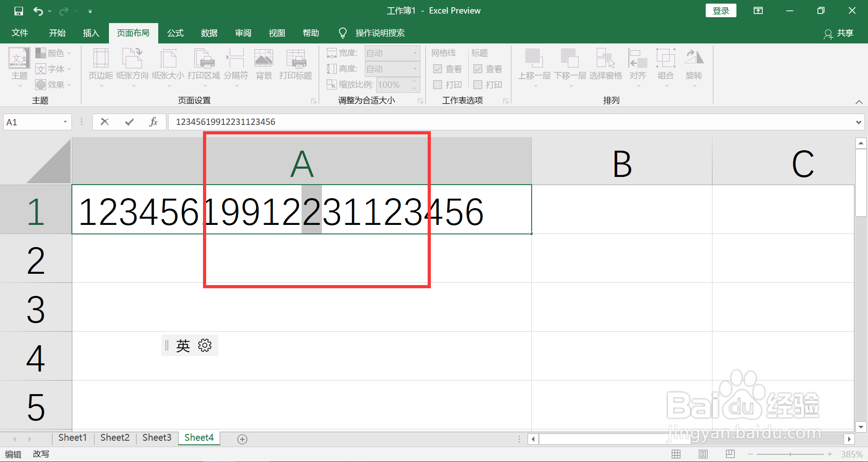Click the 登录 (Sign in) button
This screenshot has width=868, height=462.
tap(721, 10)
